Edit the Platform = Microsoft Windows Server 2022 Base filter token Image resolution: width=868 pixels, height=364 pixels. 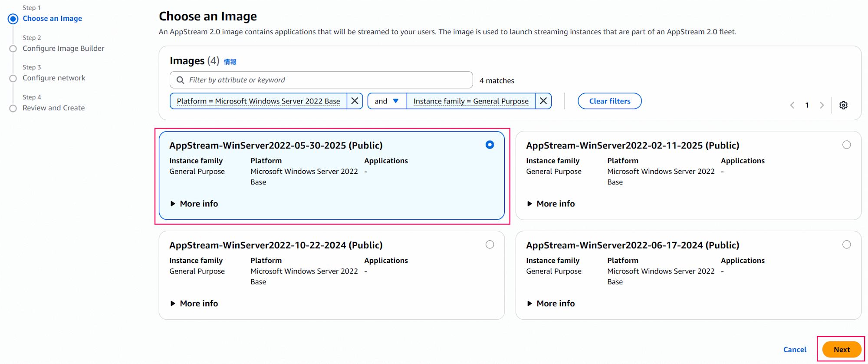tap(258, 101)
